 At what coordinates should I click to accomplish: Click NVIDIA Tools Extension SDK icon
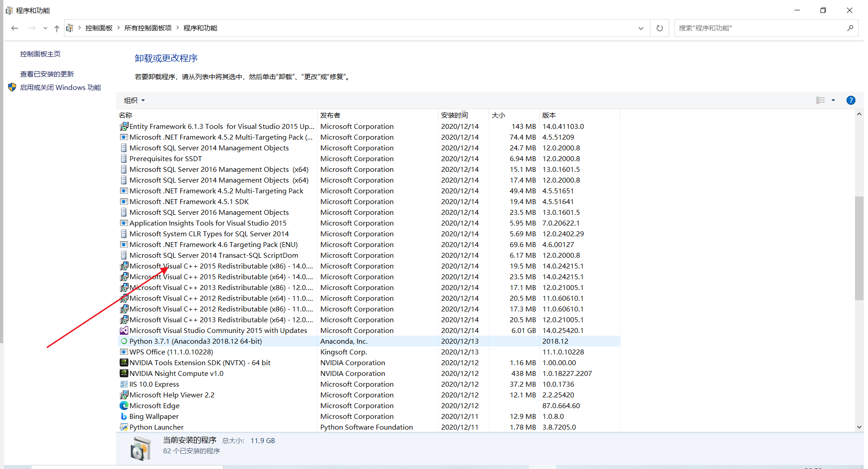click(124, 363)
